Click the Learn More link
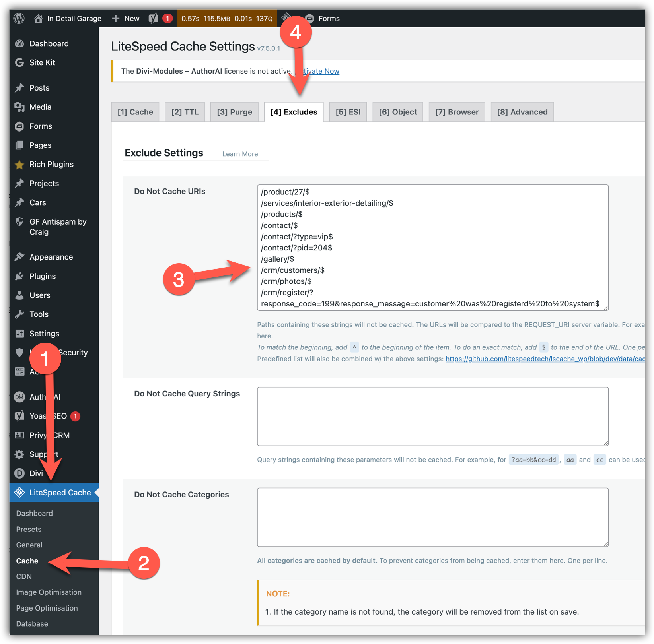The height and width of the screenshot is (644, 654). (x=240, y=154)
